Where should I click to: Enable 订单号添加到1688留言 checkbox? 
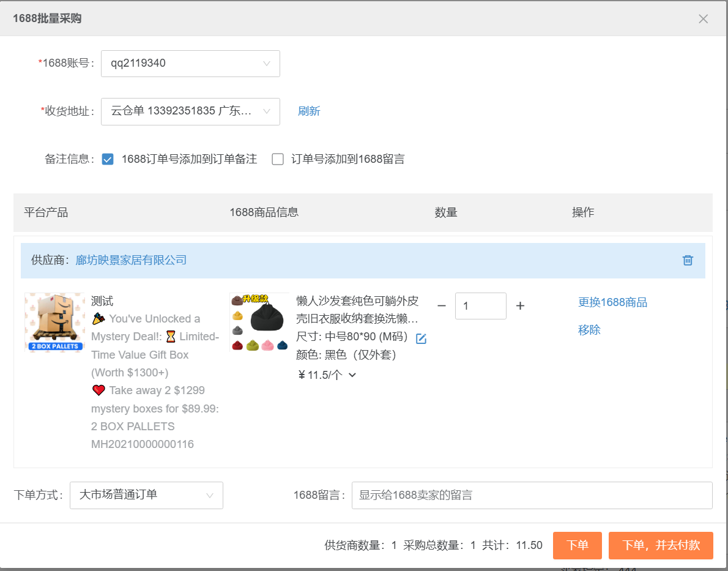click(278, 159)
